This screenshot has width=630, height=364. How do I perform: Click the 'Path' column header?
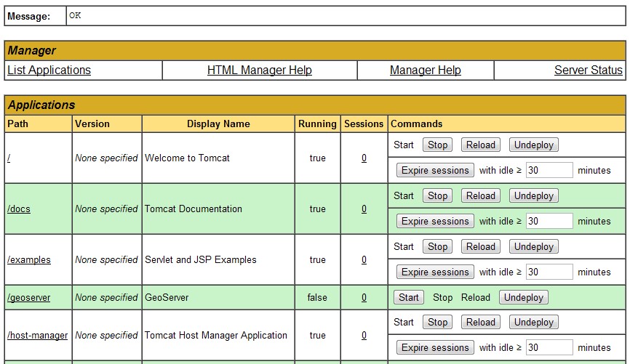(x=18, y=124)
